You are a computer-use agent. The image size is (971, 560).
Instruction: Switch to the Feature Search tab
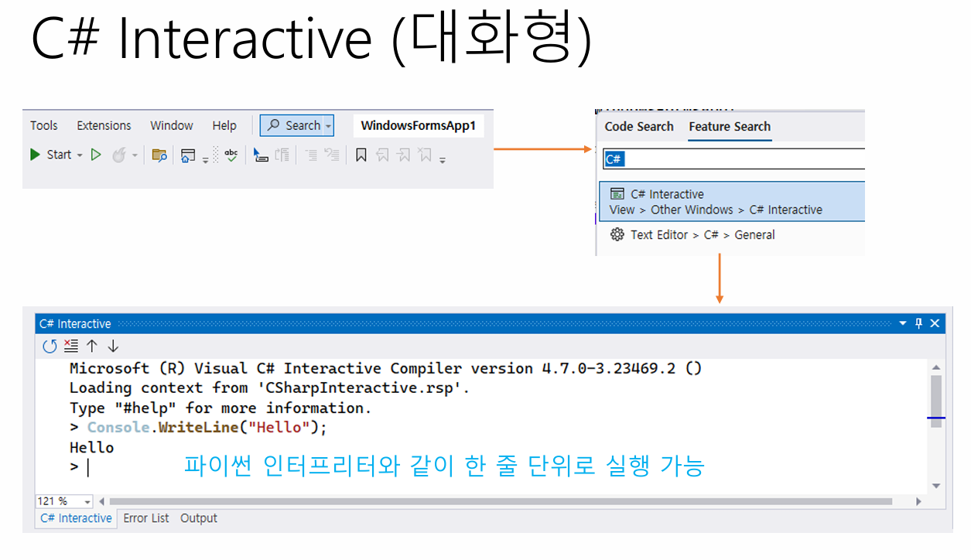[730, 127]
